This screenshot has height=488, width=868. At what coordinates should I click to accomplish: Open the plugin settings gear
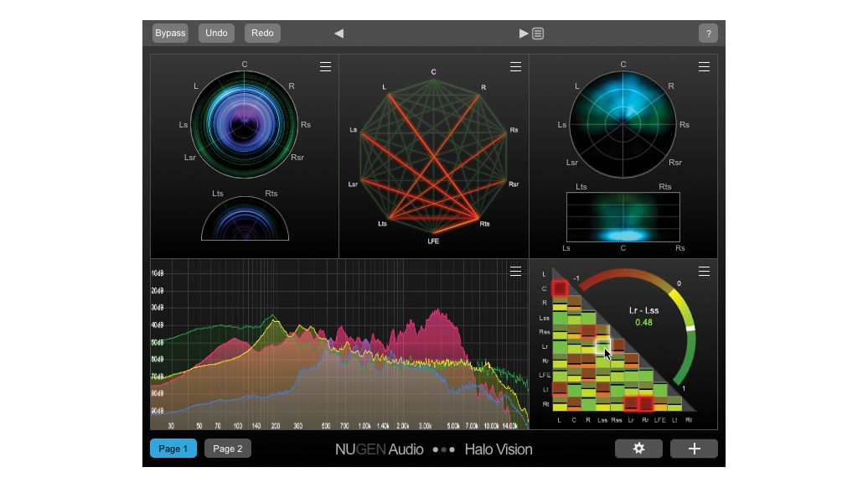[x=639, y=449]
